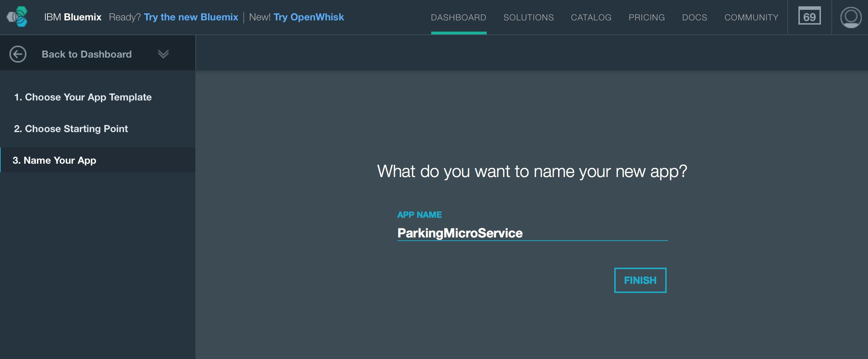Switch to the Dashboard tab
The height and width of the screenshot is (359, 868).
[458, 17]
